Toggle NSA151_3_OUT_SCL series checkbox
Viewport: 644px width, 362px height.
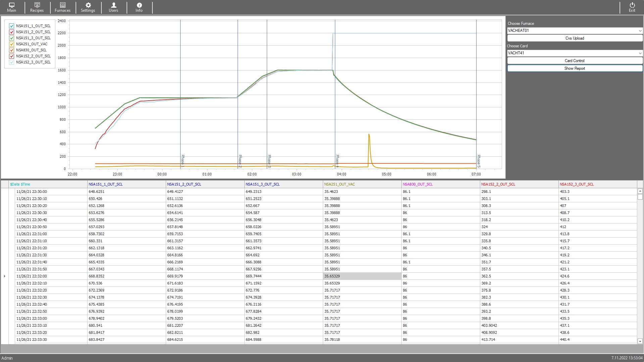12,38
